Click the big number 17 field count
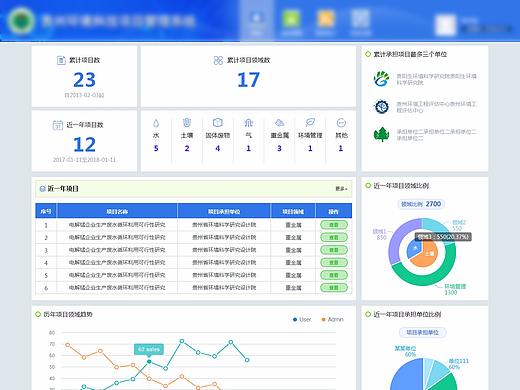The width and height of the screenshot is (520, 390). (248, 80)
